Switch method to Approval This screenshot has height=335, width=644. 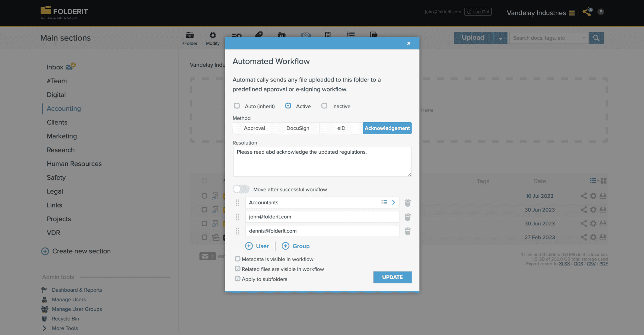254,128
